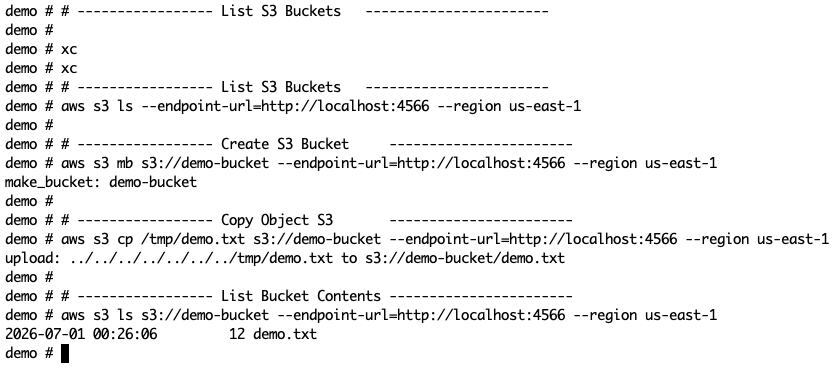The width and height of the screenshot is (839, 367).
Task: Click 's3://demo-bucket/demo.txt' in upload line
Action: [464, 258]
